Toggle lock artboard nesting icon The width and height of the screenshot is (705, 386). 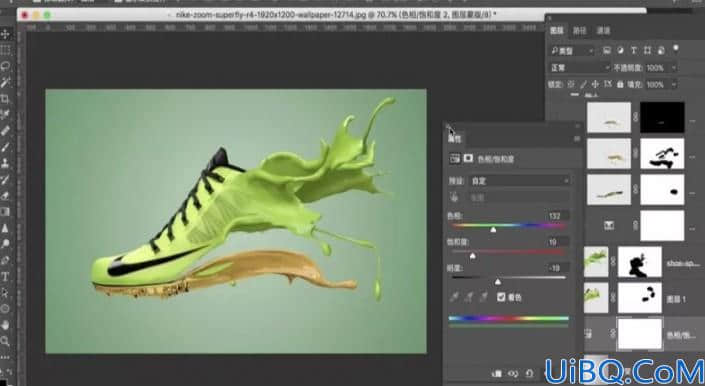(x=607, y=84)
